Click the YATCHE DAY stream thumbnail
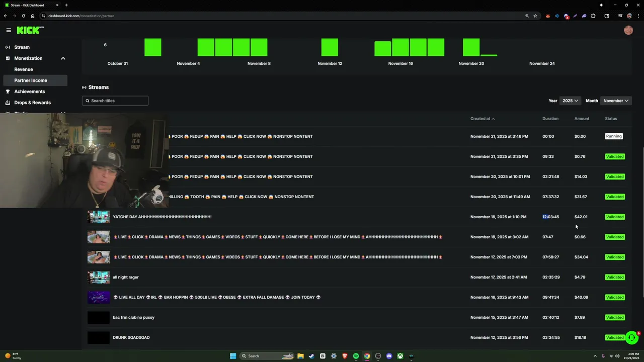Image resolution: width=644 pixels, height=362 pixels. tap(99, 217)
